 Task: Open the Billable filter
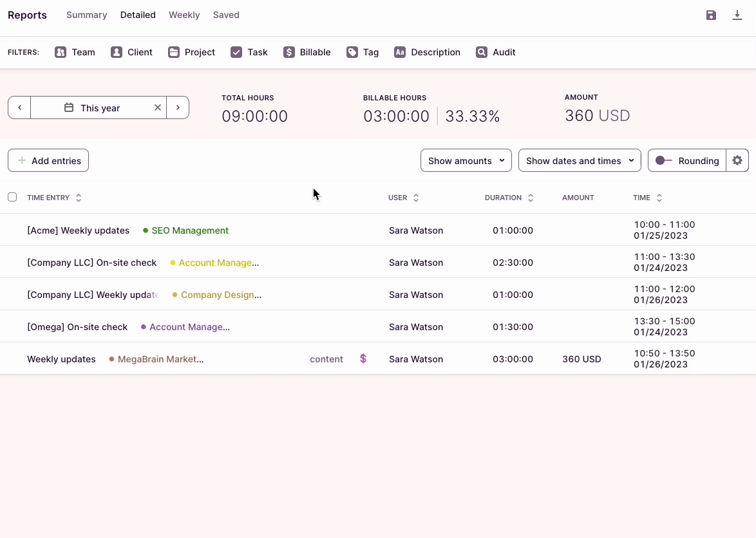pos(307,52)
